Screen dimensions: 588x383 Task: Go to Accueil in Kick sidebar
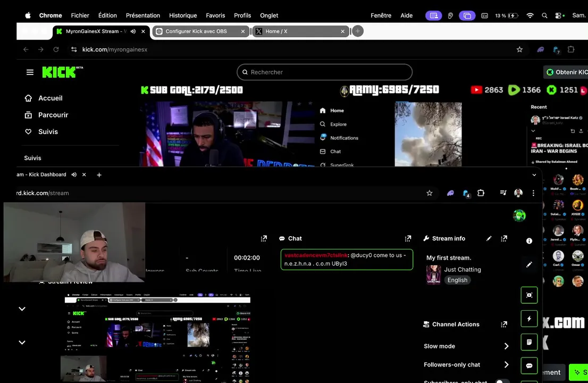[44, 98]
